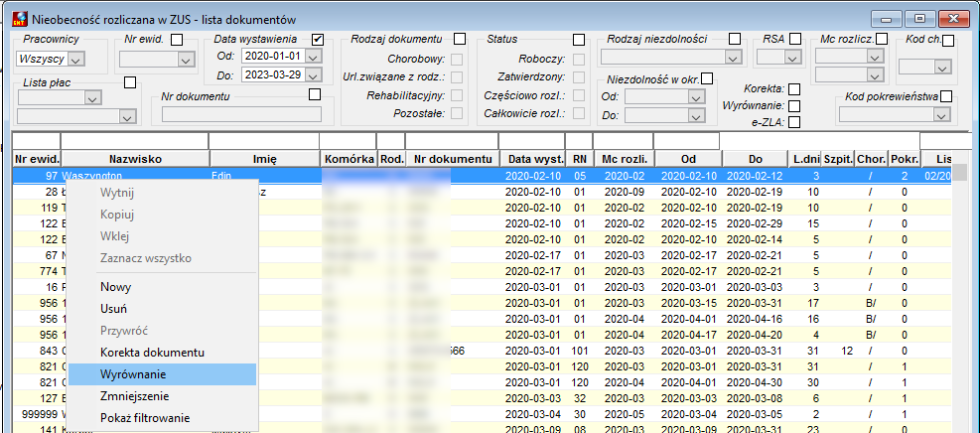
Task: Click the Nr dokumentu column header
Action: pyautogui.click(x=452, y=159)
